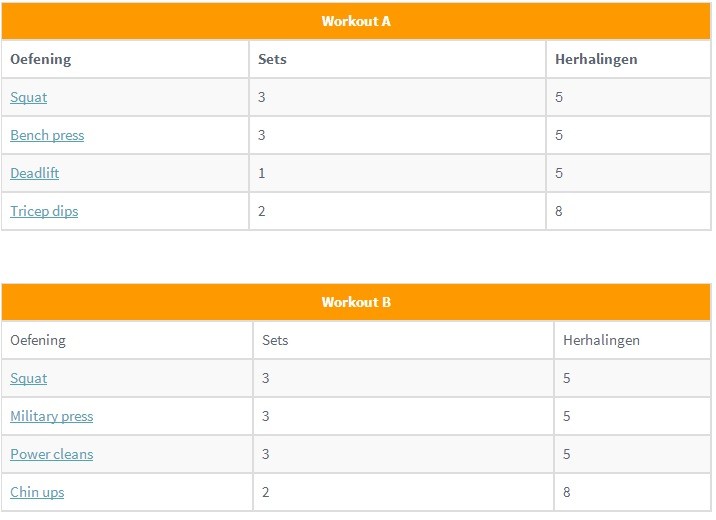Screen dimensions: 716x520
Task: Select the Oefening column header in Workout B
Action: 38,340
